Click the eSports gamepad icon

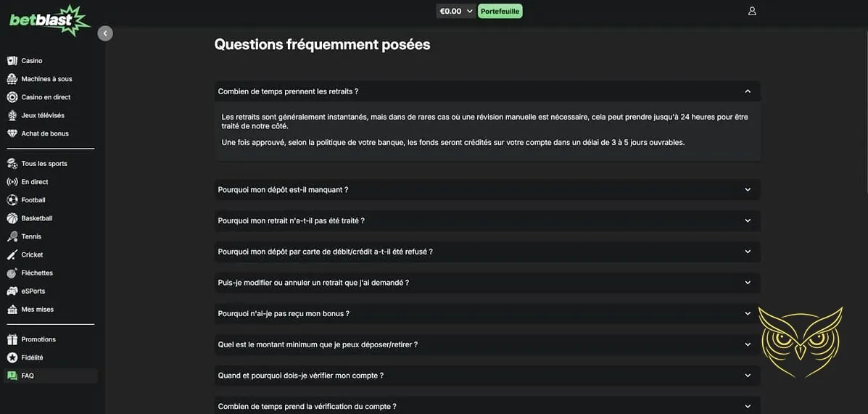(x=12, y=291)
